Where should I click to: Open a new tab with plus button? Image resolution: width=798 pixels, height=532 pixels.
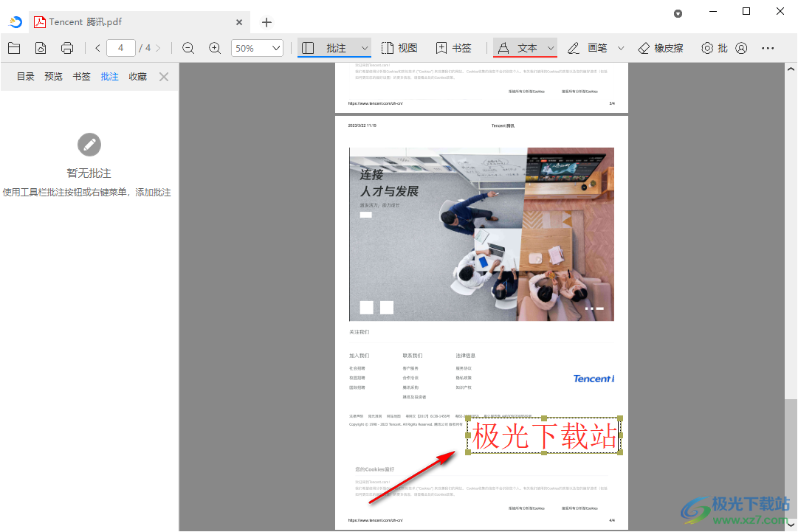(266, 22)
